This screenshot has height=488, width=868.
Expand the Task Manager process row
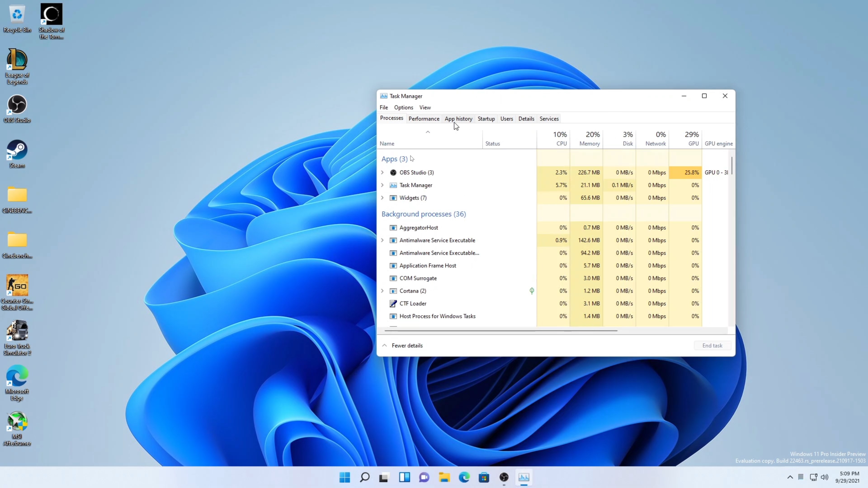pos(382,185)
